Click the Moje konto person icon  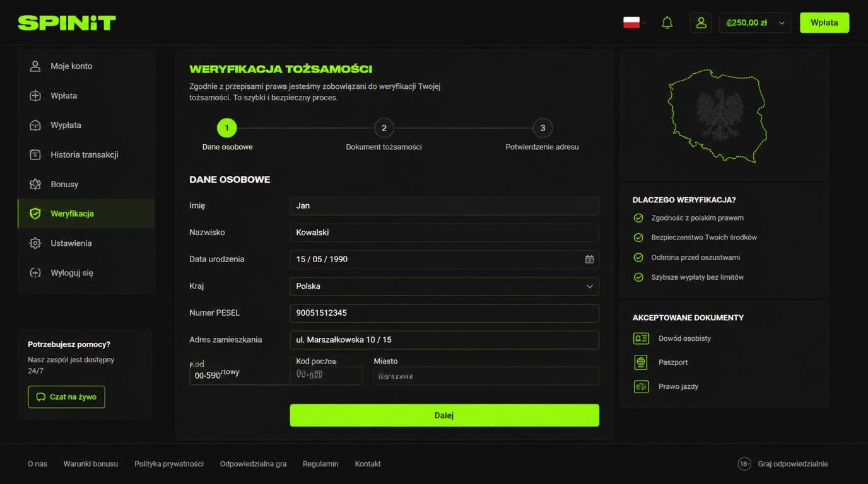pos(35,66)
